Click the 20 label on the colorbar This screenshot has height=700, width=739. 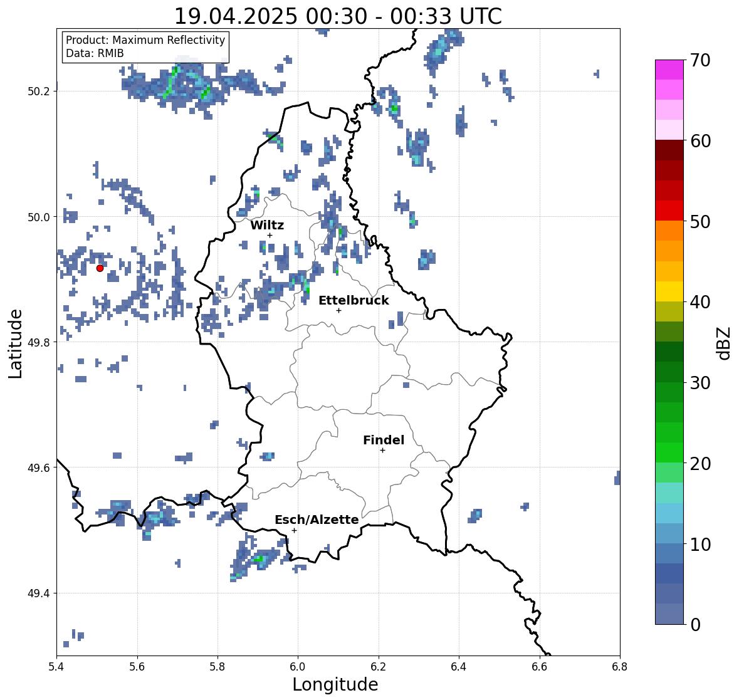click(700, 464)
